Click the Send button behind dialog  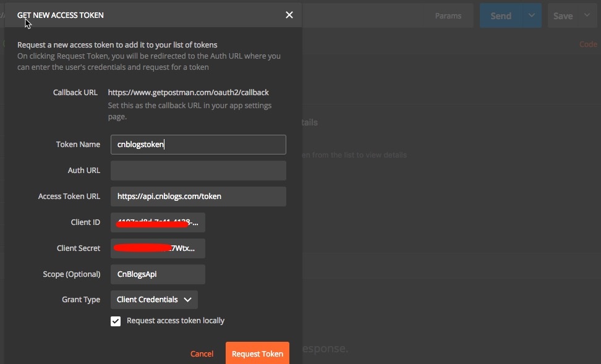(501, 15)
